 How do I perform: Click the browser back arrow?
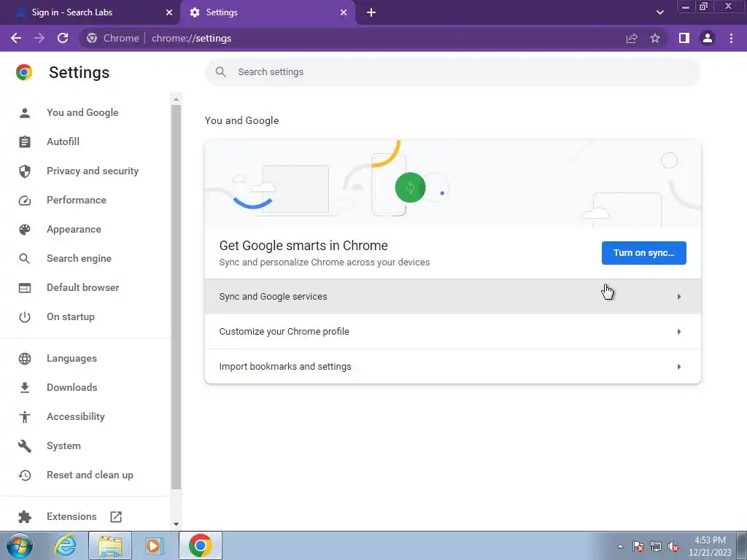[16, 38]
